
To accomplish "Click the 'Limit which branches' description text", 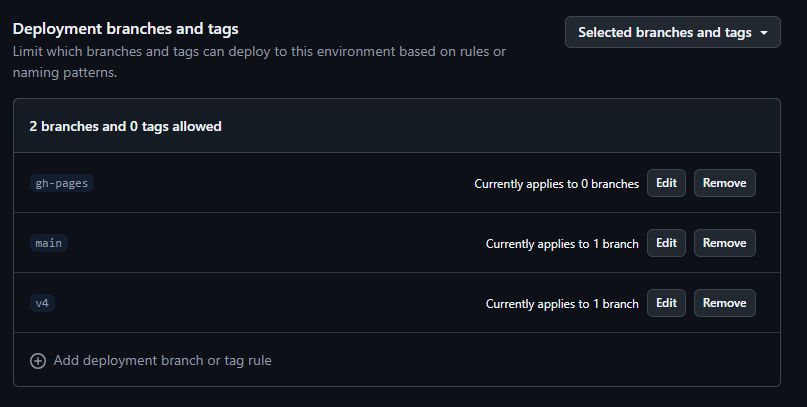I will pyautogui.click(x=259, y=62).
